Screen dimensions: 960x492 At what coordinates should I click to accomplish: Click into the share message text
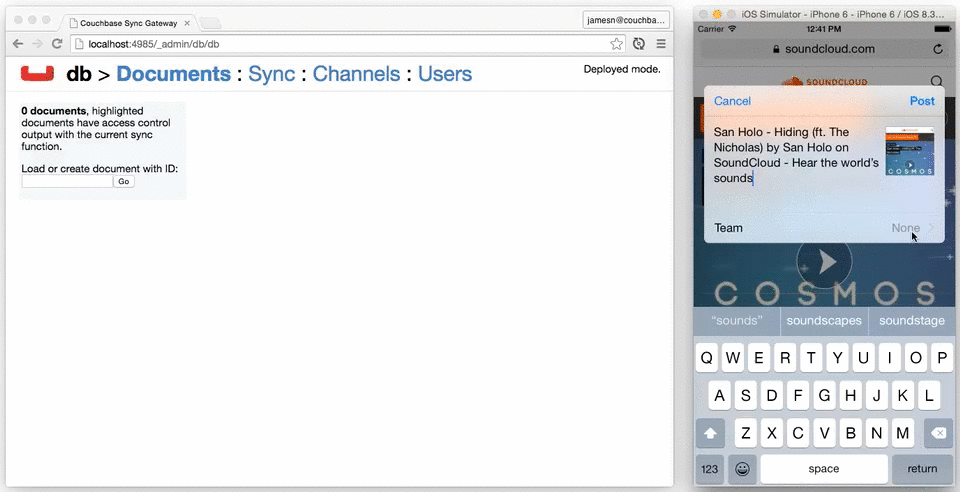point(796,155)
